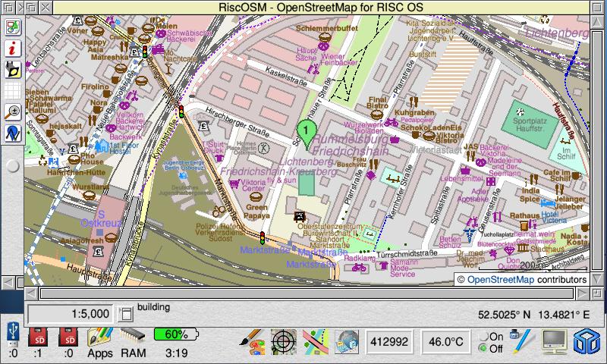The width and height of the screenshot is (607, 364).
Task: Open the display monitor settings icon
Action: point(554,341)
